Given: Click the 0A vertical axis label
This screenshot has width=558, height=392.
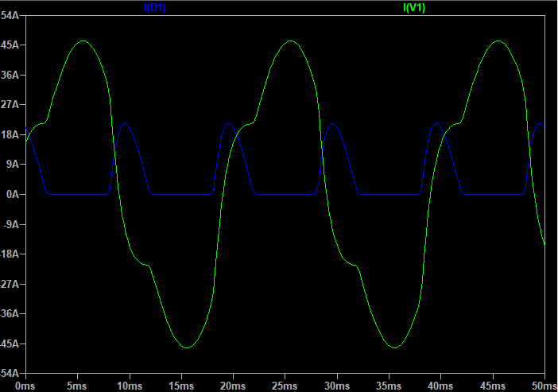Looking at the screenshot, I should (x=13, y=194).
